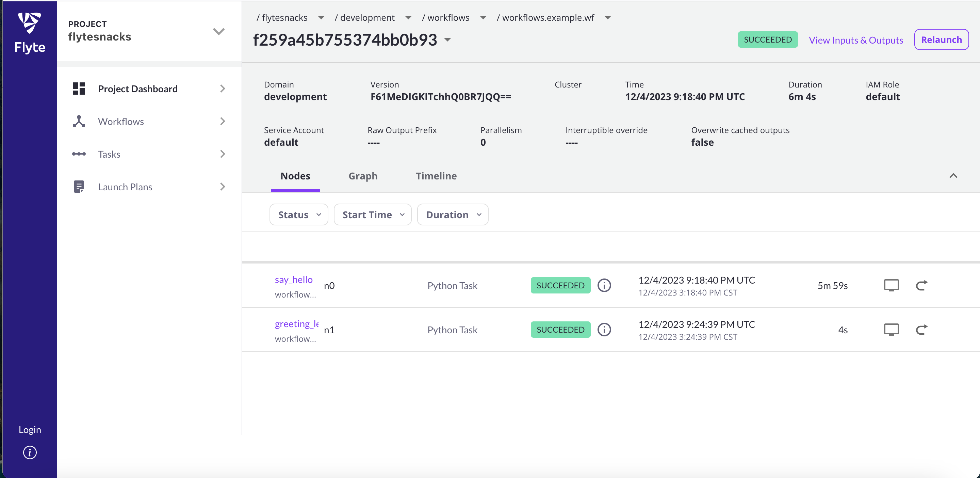This screenshot has height=478, width=980.
Task: Click the Flyte logo icon
Action: [x=30, y=23]
